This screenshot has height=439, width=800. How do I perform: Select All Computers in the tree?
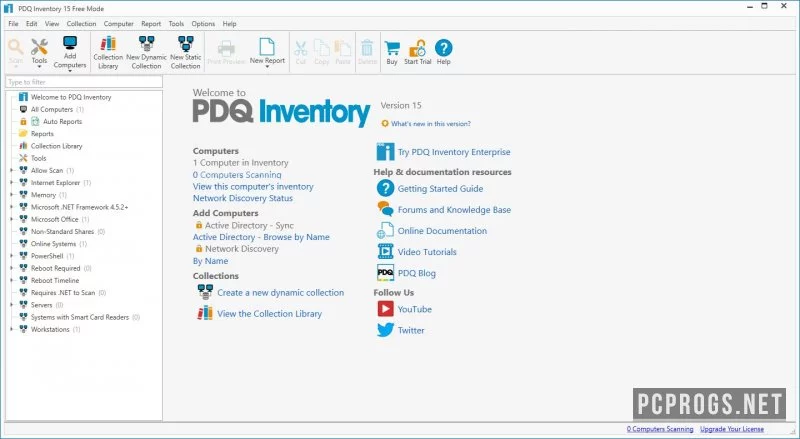tap(52, 109)
